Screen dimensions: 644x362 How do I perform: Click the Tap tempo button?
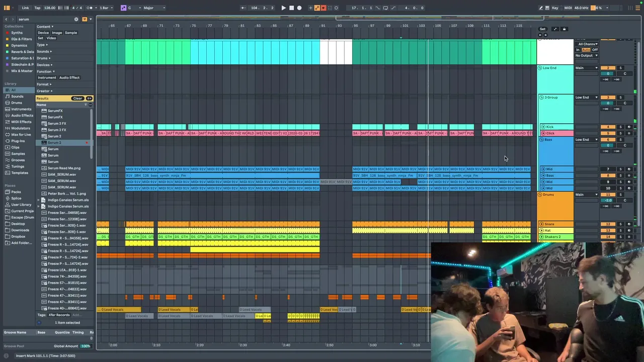pyautogui.click(x=37, y=8)
